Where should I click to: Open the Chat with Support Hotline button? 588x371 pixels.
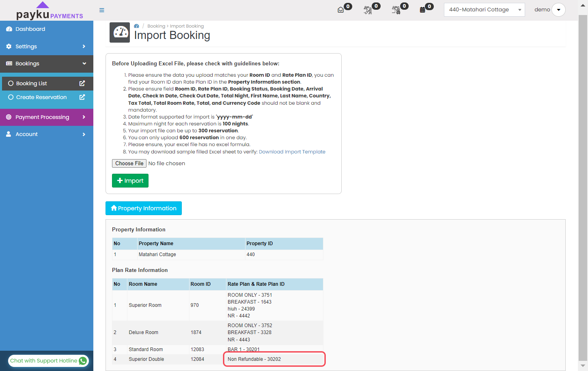click(48, 361)
